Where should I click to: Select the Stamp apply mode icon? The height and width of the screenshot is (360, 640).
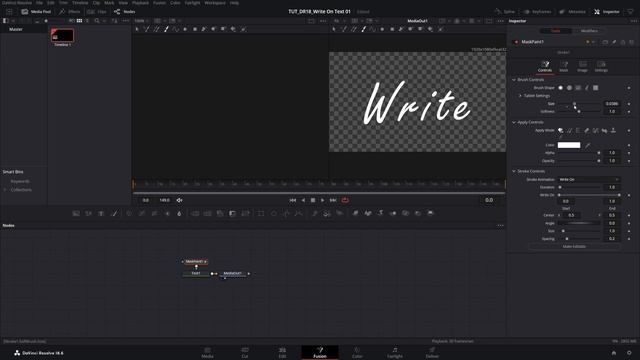pyautogui.click(x=613, y=131)
